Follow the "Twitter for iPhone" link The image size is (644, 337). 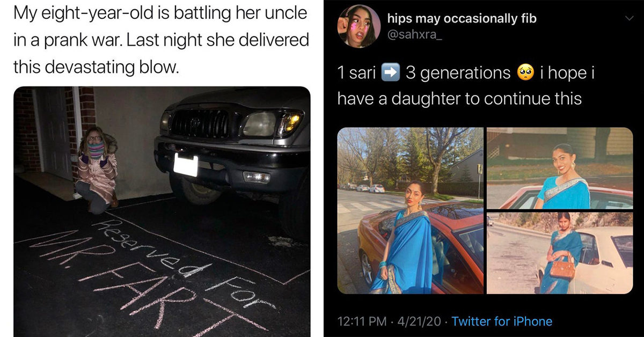coord(502,321)
